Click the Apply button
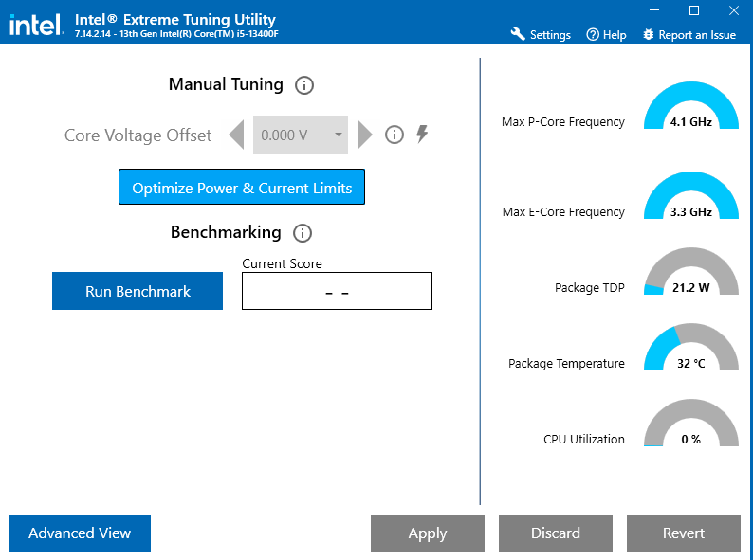 (x=428, y=533)
